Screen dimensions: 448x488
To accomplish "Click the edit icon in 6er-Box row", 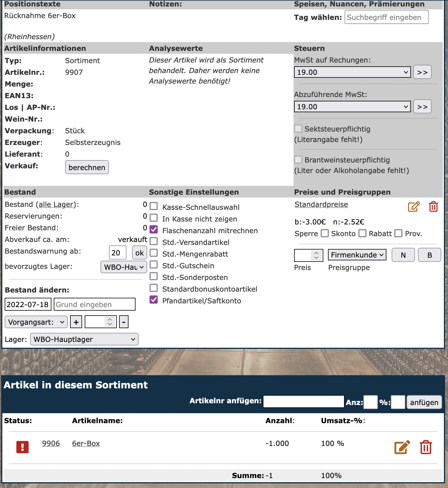I will (x=402, y=447).
